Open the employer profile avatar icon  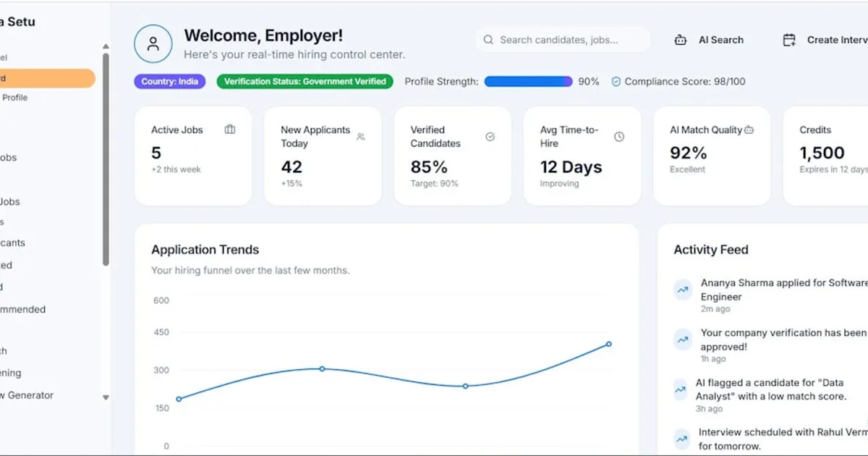coord(153,43)
